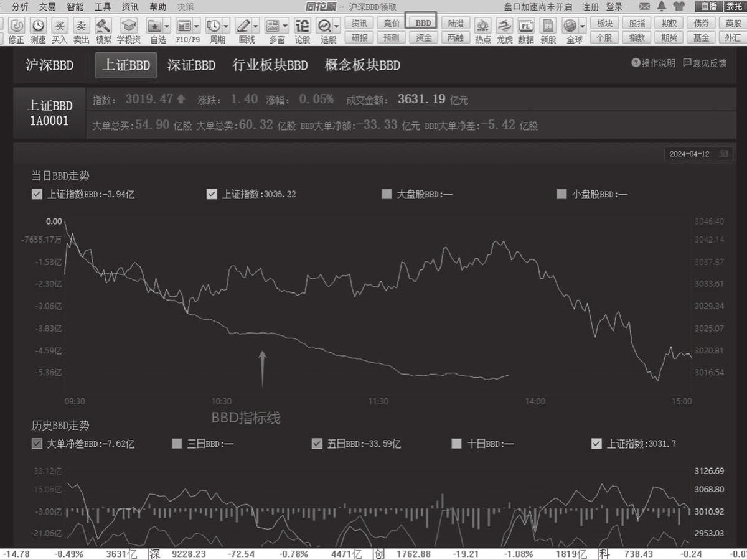Open the 热点 flame icon

point(483,26)
